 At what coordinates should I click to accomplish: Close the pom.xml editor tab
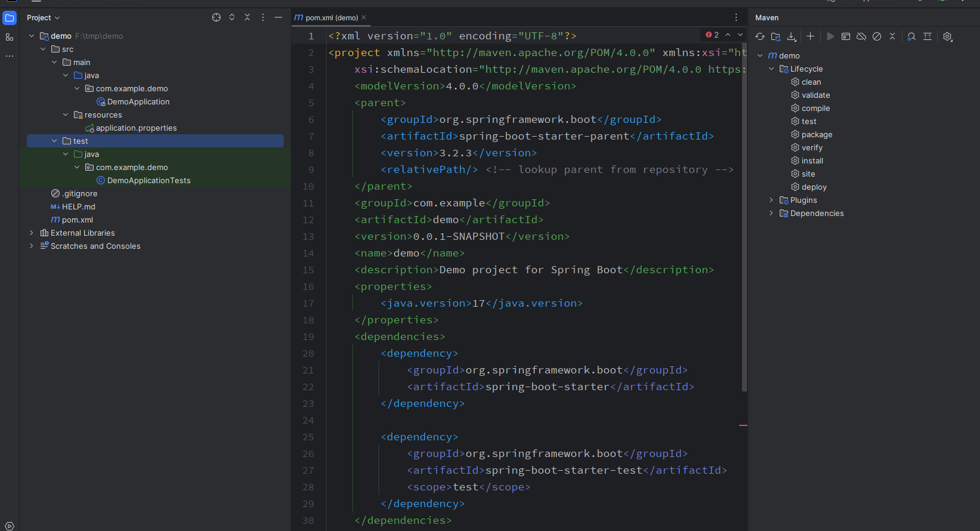coord(364,17)
